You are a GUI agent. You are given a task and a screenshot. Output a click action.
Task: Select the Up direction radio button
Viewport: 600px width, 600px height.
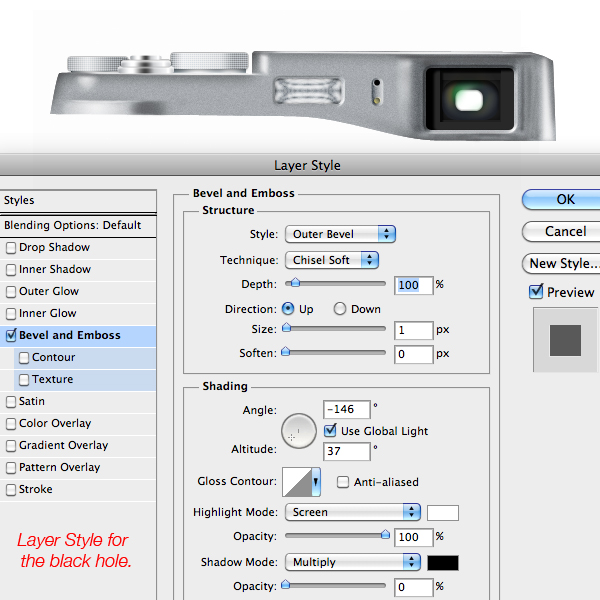[288, 309]
